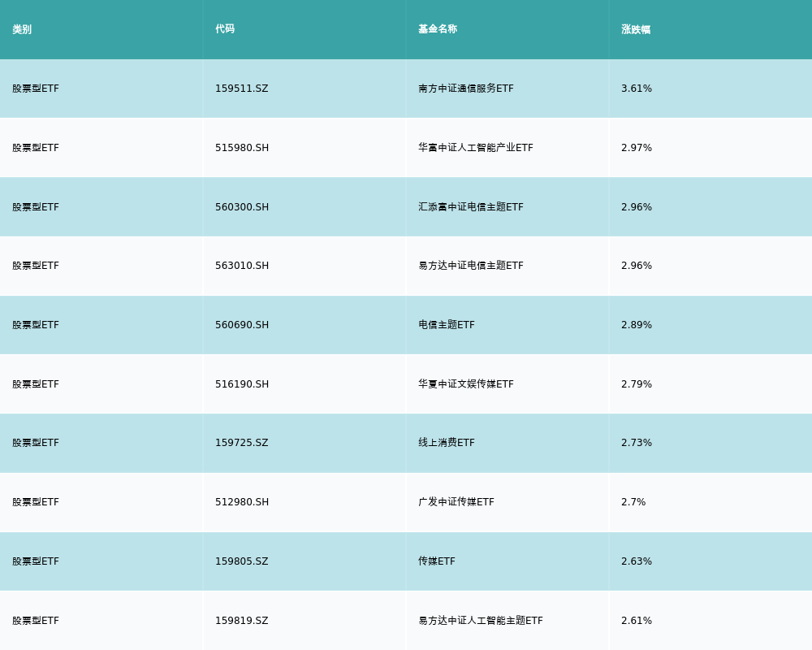Click the 2.79% change value

[x=637, y=384]
